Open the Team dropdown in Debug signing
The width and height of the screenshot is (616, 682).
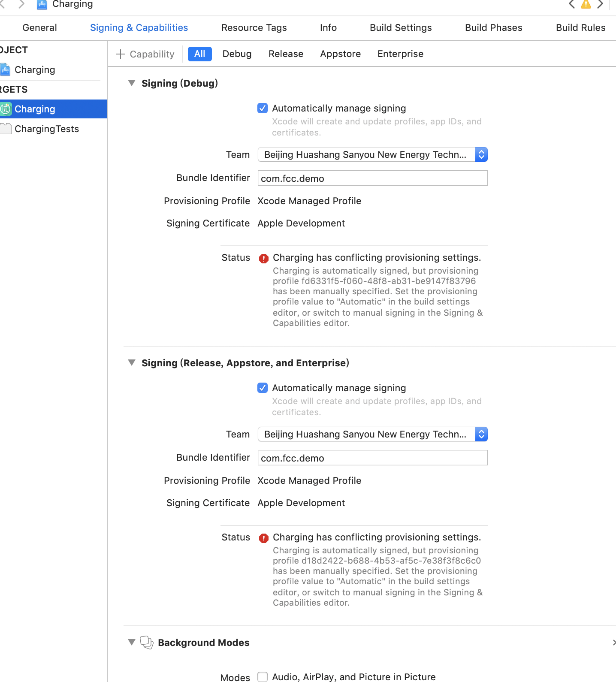[372, 154]
